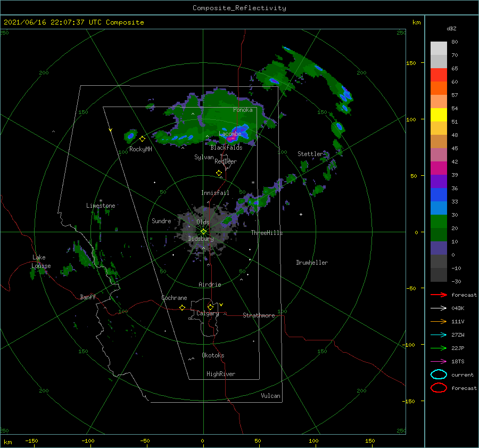Click the Banff label

pyautogui.click(x=88, y=297)
